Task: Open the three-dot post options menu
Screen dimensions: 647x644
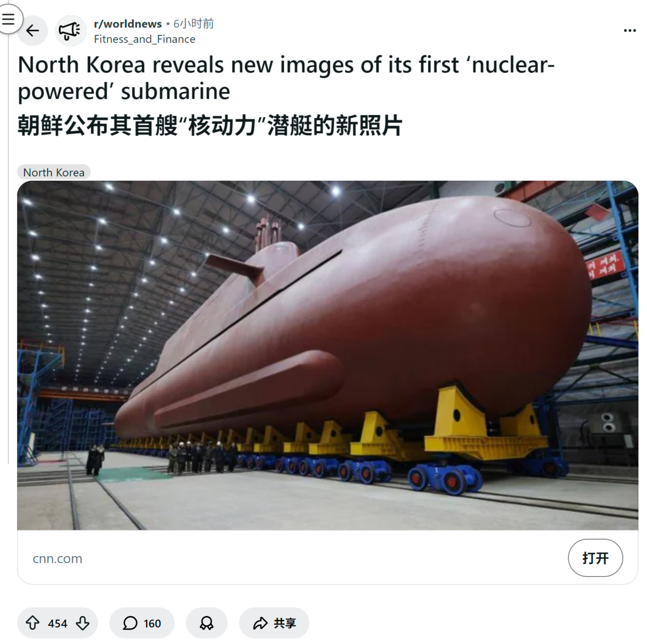Action: click(x=630, y=30)
